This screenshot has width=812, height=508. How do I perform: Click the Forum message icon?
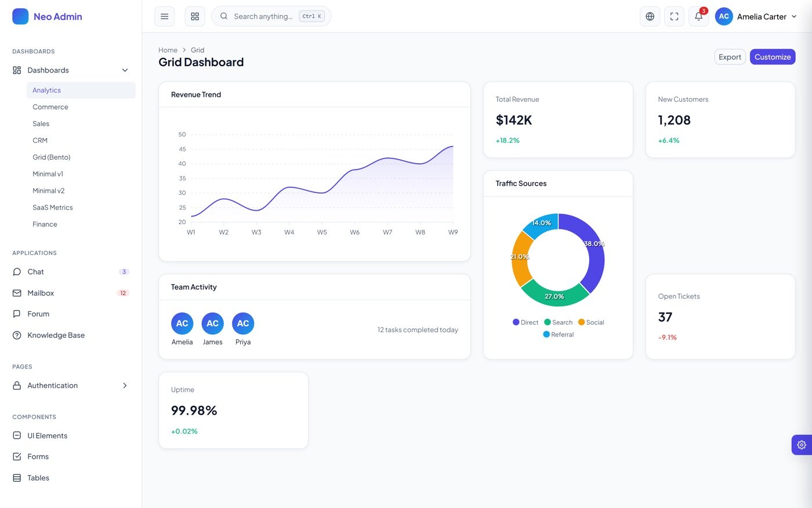(x=17, y=314)
